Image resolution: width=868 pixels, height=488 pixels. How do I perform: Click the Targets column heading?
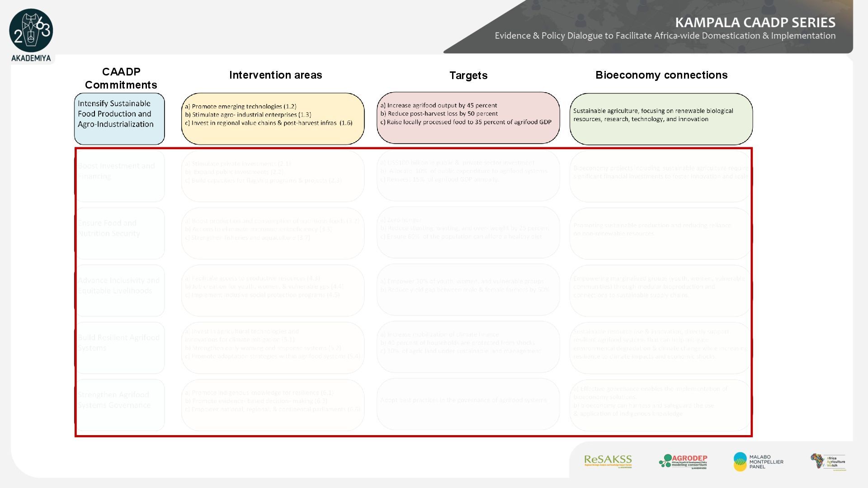[x=468, y=75]
